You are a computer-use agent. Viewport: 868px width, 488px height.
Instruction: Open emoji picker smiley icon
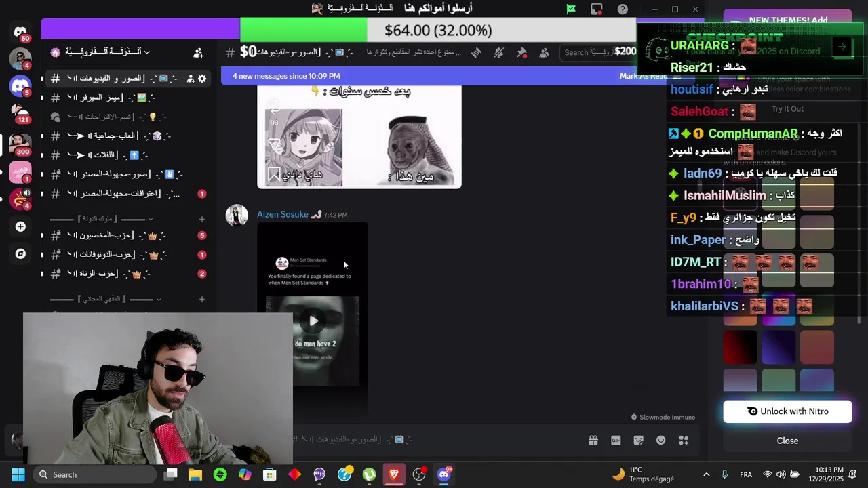661,440
